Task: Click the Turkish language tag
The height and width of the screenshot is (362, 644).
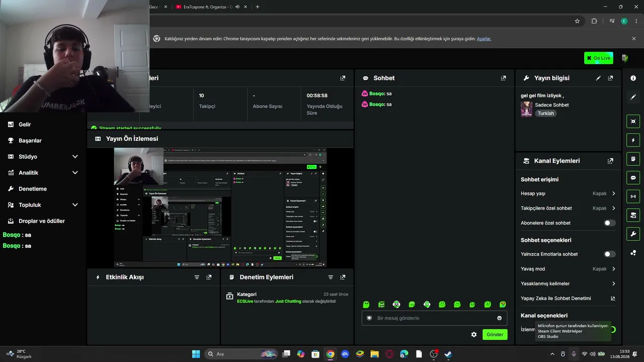Action: click(x=546, y=114)
